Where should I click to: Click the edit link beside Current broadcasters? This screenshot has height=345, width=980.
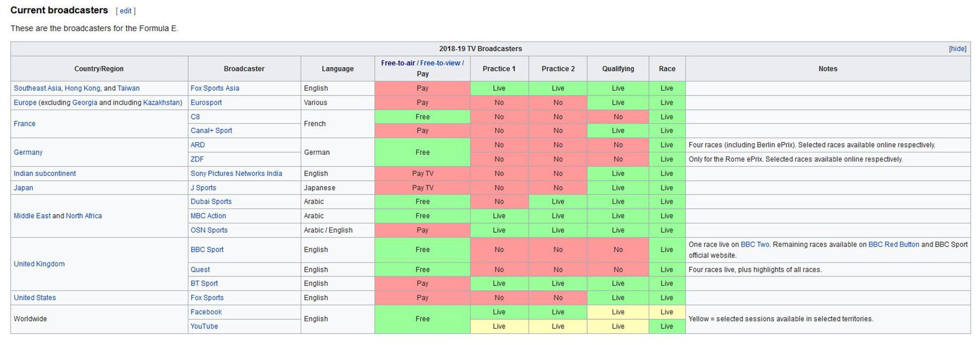tap(126, 11)
